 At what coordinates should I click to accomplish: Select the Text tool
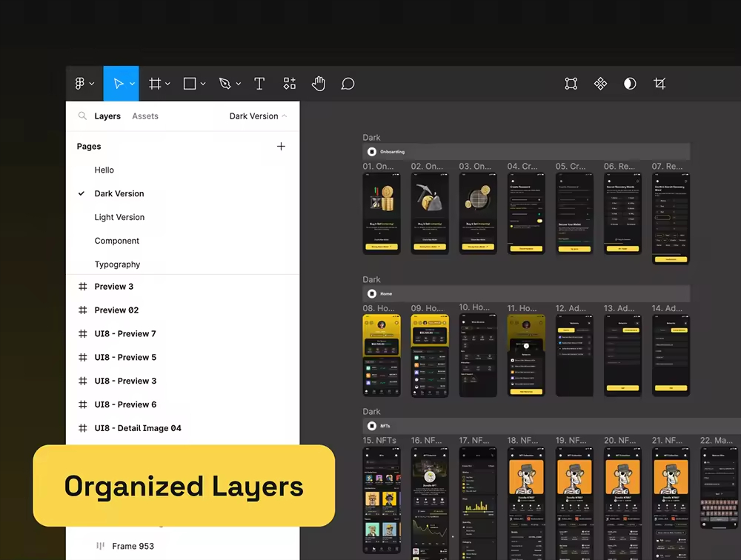(x=259, y=84)
